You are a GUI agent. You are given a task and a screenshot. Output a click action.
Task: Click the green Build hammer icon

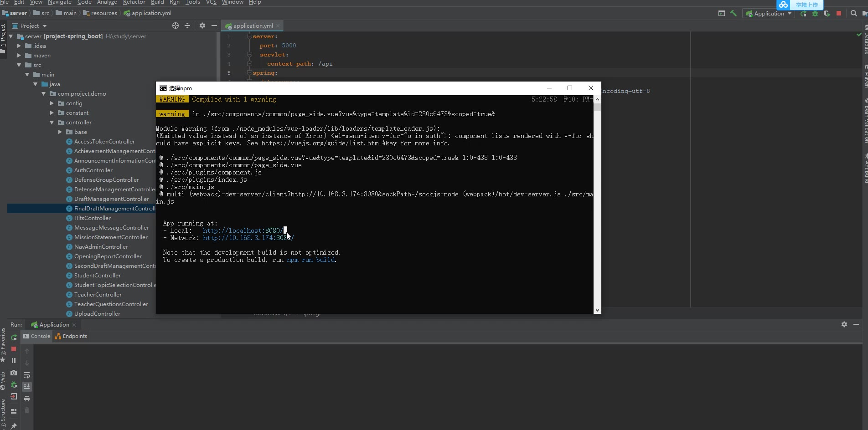(x=734, y=13)
